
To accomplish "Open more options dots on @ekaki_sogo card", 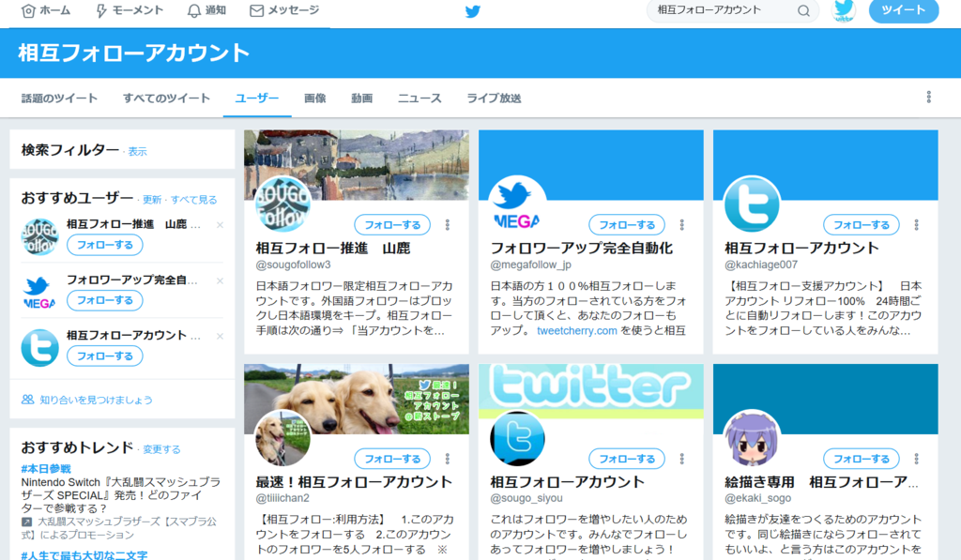I will [916, 459].
